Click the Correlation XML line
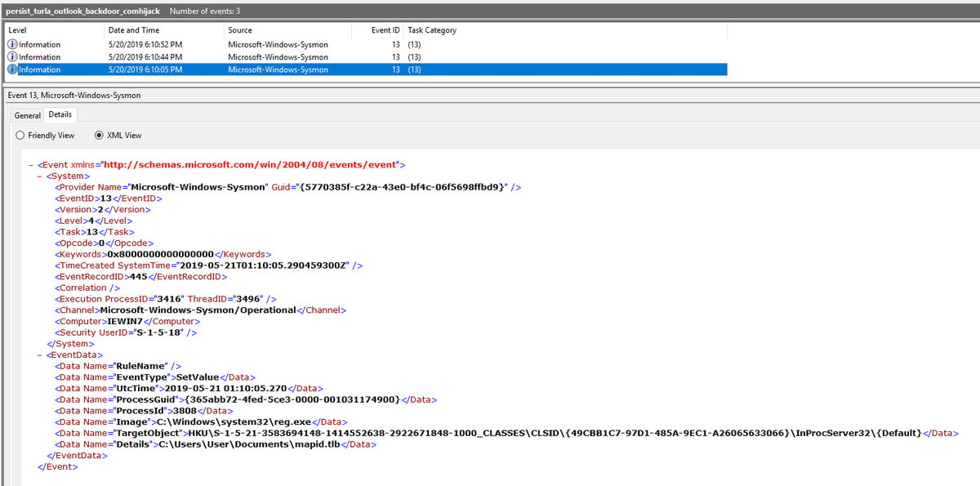This screenshot has width=980, height=486. click(87, 288)
